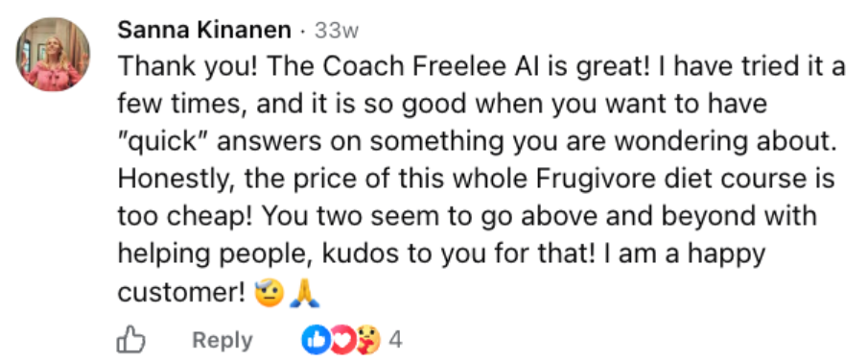
Task: Click the phrase too cheap!
Action: tap(185, 217)
